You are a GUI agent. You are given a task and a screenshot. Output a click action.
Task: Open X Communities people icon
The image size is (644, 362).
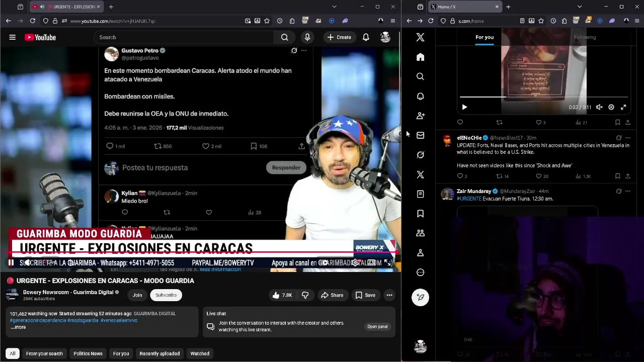tap(421, 233)
